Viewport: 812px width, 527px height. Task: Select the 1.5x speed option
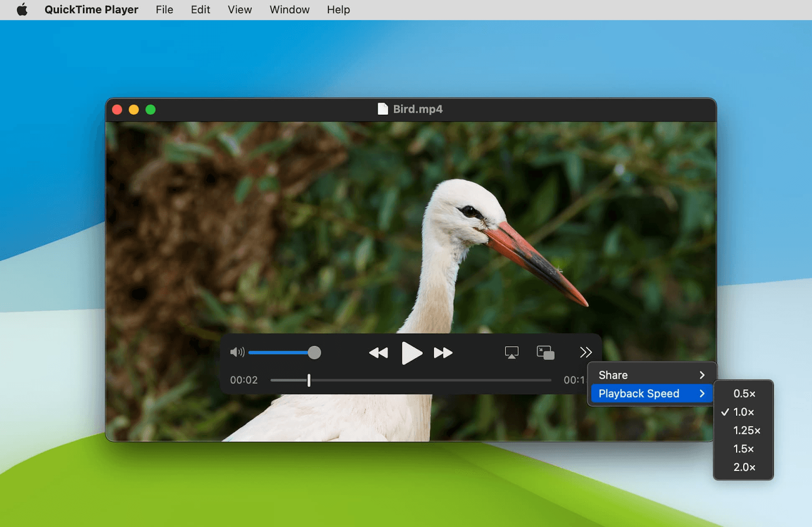[x=743, y=449]
